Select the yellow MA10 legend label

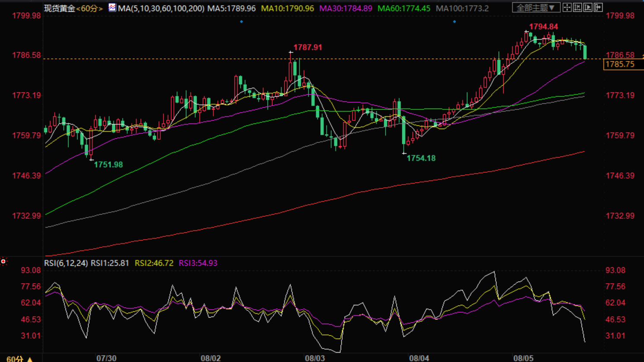click(287, 8)
